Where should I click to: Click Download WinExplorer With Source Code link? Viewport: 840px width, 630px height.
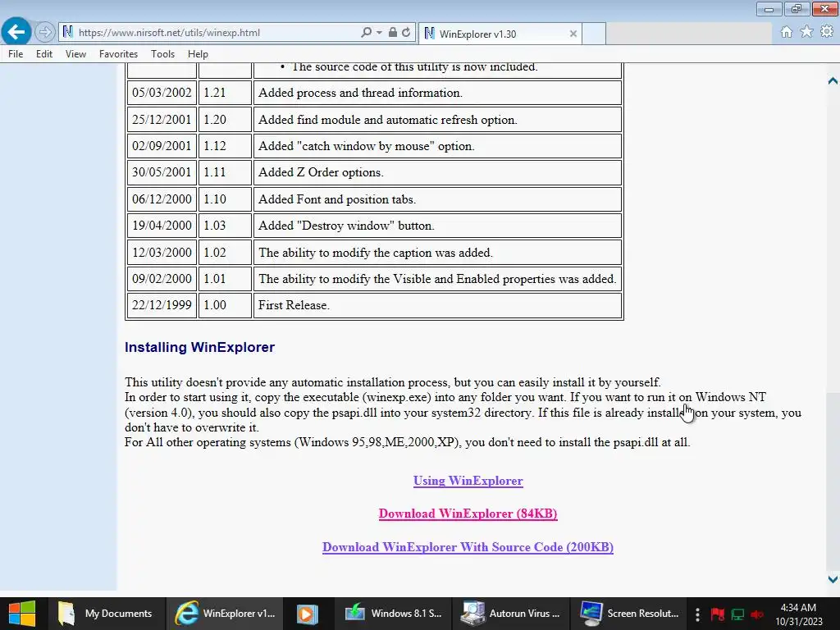(468, 547)
